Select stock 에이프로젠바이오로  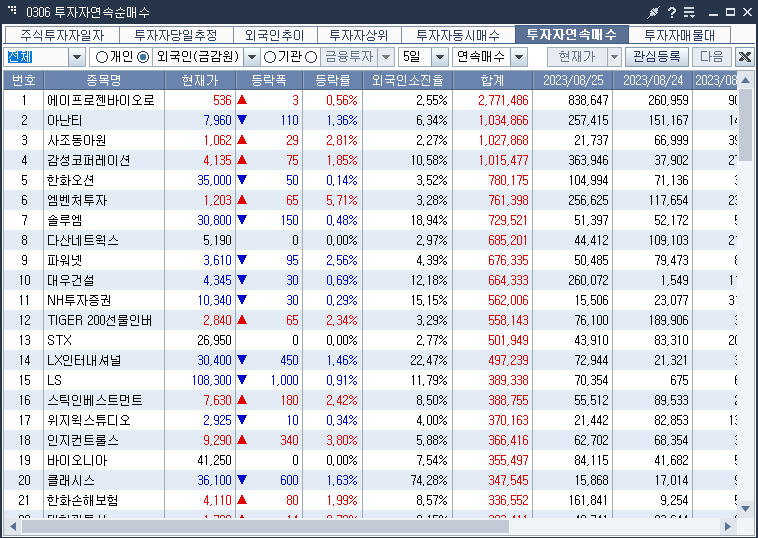click(x=101, y=101)
